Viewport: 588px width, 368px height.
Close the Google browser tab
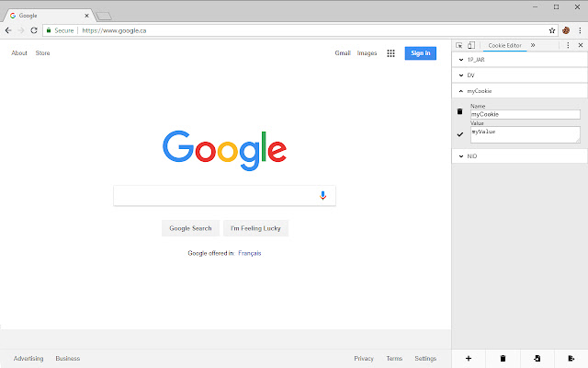86,16
